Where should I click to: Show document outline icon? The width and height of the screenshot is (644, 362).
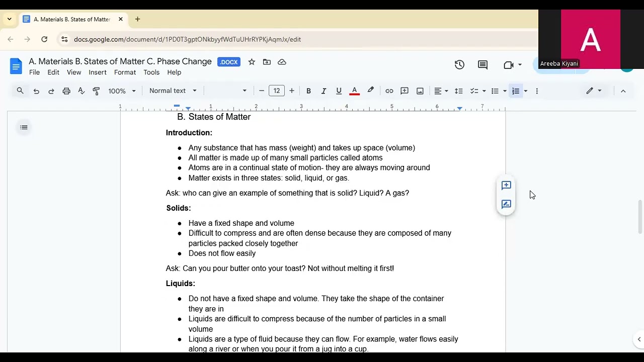tap(24, 127)
